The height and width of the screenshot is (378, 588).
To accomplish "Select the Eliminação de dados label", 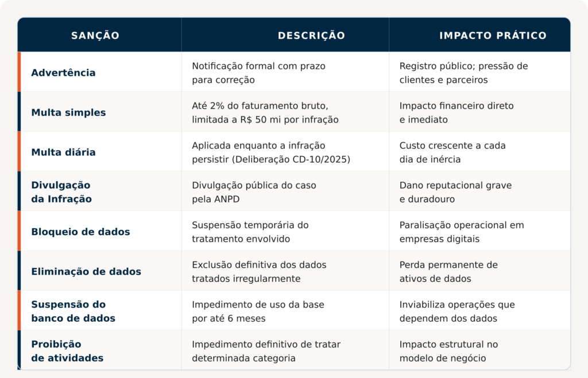I will 86,271.
